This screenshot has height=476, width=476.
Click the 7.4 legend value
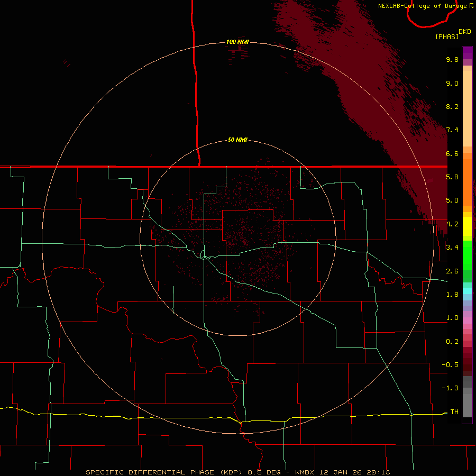click(x=452, y=130)
